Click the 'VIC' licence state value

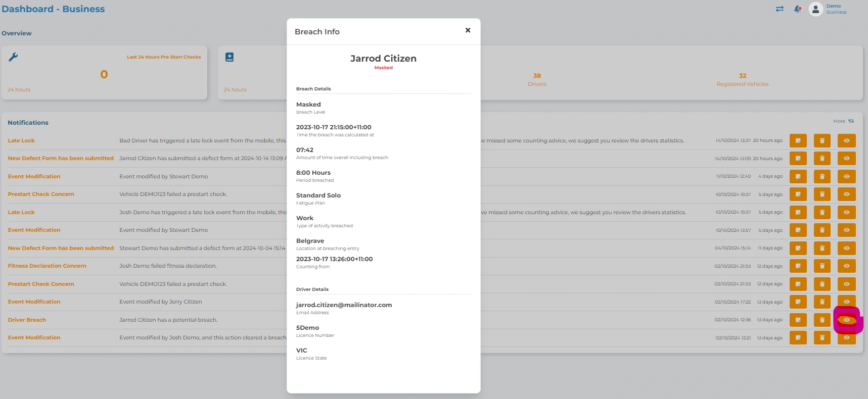pos(302,351)
